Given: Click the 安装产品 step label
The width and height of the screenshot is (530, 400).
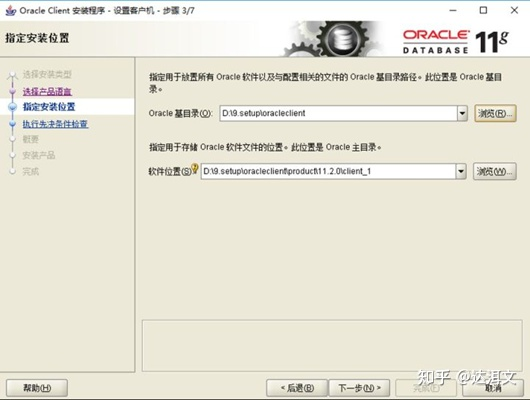Looking at the screenshot, I should point(39,155).
